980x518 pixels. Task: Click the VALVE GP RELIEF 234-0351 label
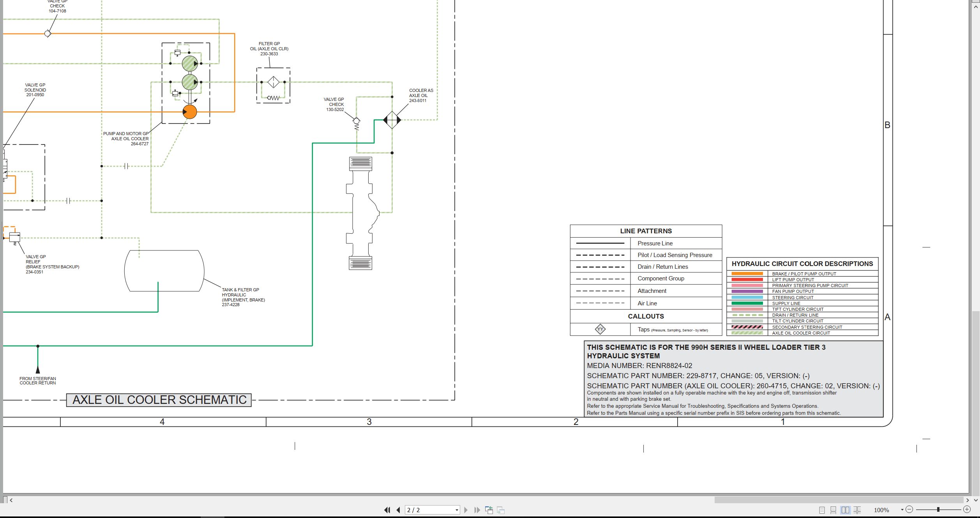52,264
